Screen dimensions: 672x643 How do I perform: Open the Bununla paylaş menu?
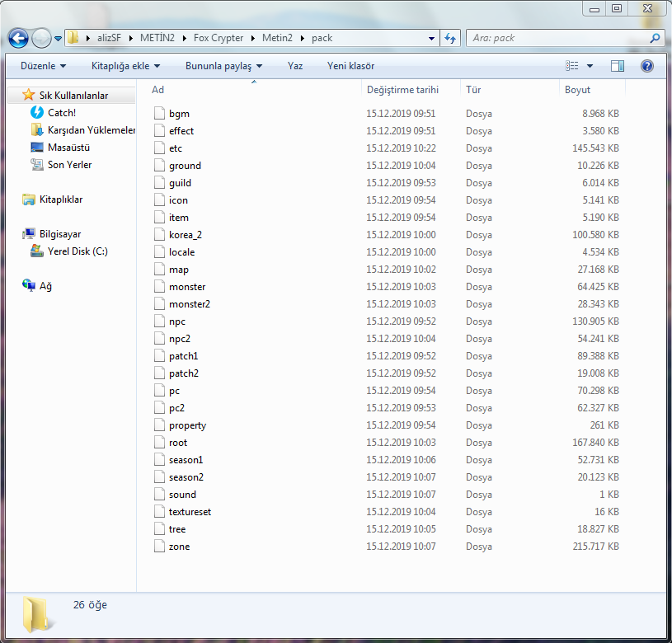[x=223, y=66]
